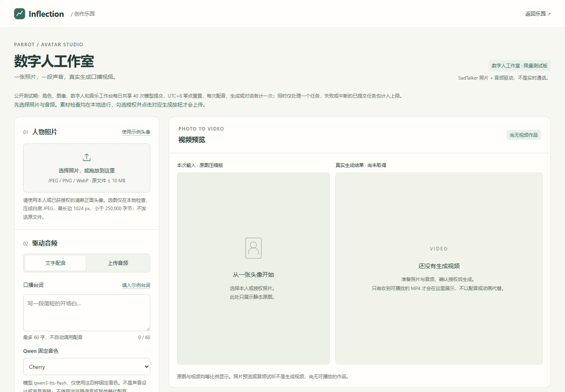
Task: Click the 尚无视频作品 status badge
Action: click(x=524, y=135)
